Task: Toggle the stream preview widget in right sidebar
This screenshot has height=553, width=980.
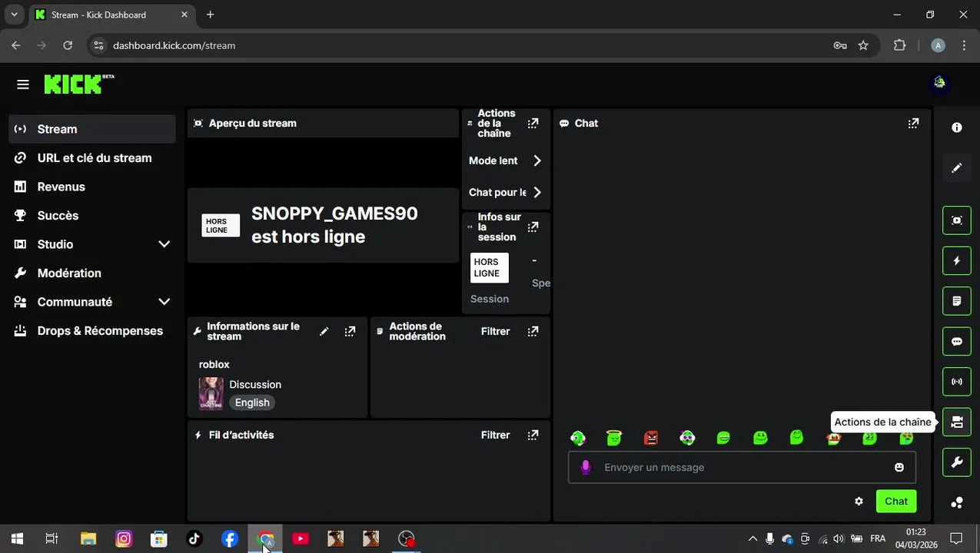Action: (x=957, y=220)
